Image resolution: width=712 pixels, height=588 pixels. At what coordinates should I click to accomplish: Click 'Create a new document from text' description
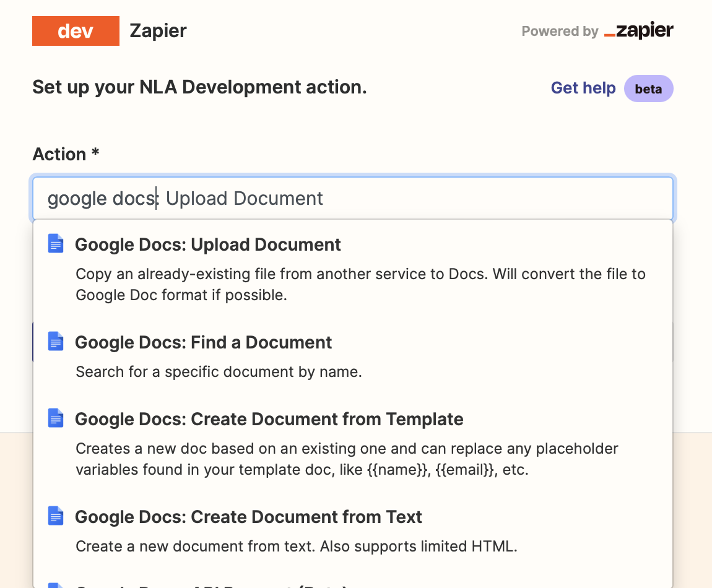pyautogui.click(x=297, y=547)
